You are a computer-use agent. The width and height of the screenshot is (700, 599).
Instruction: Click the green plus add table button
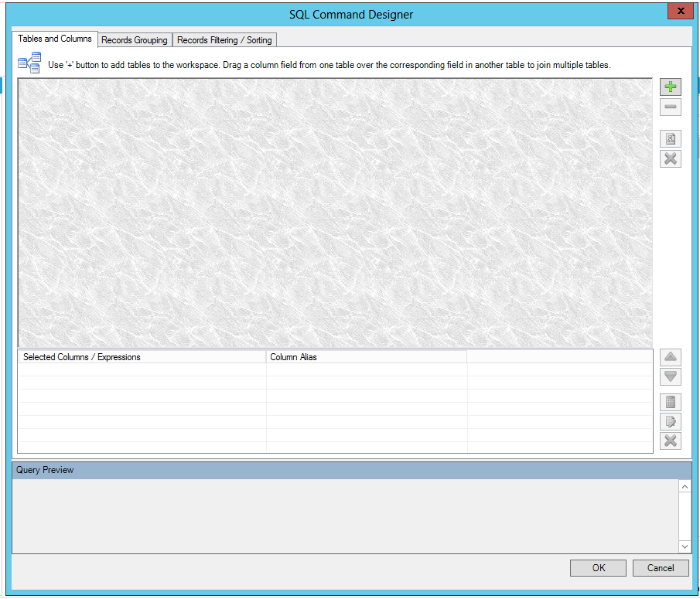pyautogui.click(x=670, y=87)
